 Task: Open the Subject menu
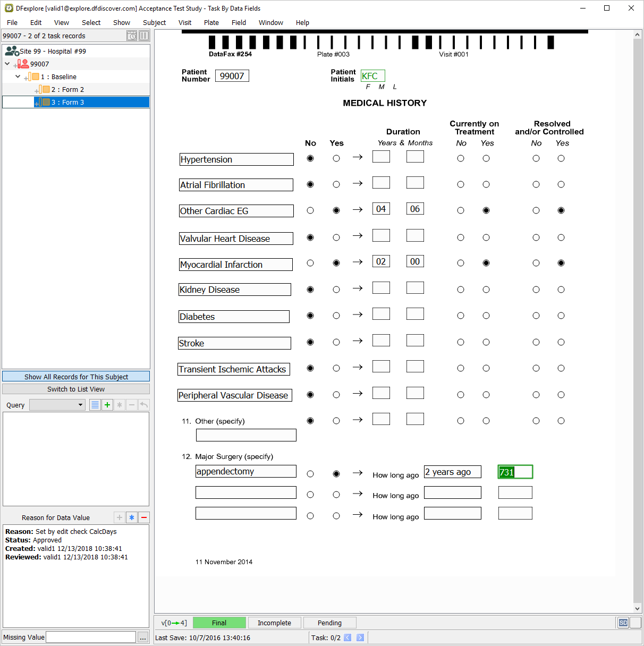(154, 22)
